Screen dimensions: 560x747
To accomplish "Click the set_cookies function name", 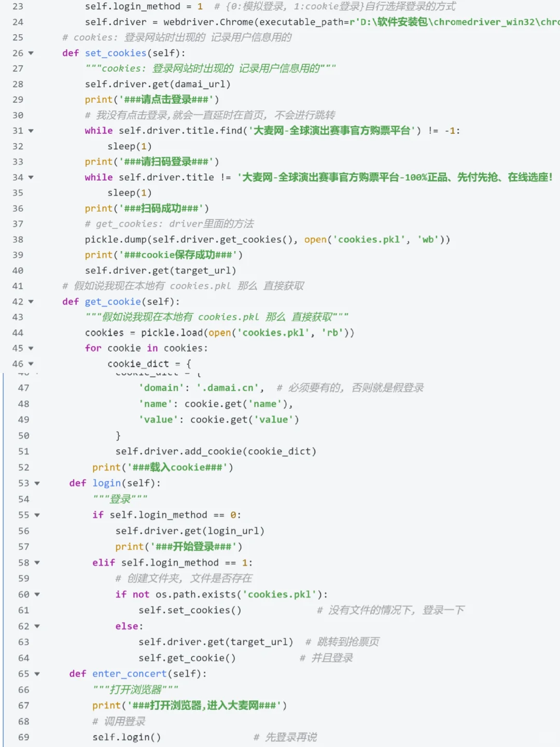I will pos(116,53).
